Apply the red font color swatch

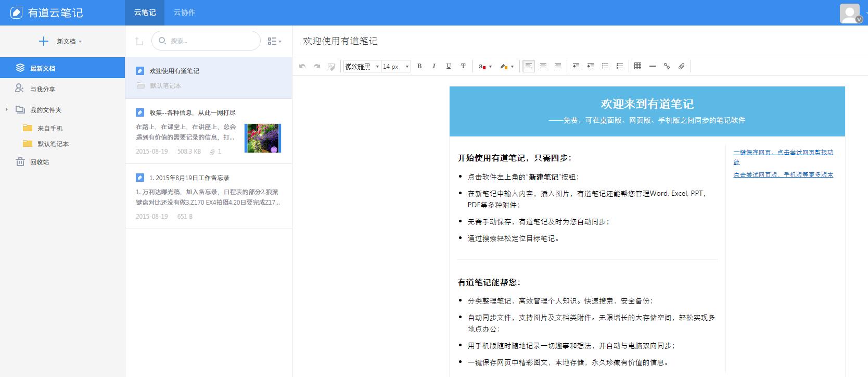click(482, 66)
